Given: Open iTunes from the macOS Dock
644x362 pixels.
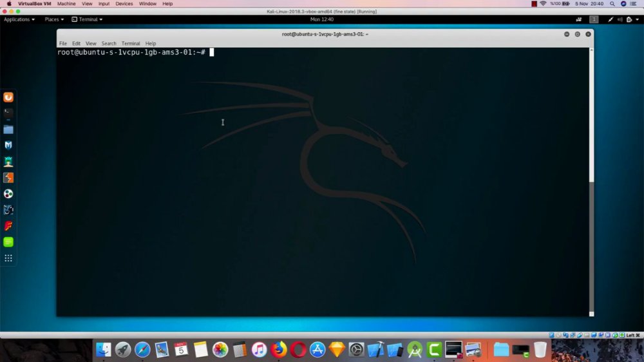Looking at the screenshot, I should click(x=259, y=350).
